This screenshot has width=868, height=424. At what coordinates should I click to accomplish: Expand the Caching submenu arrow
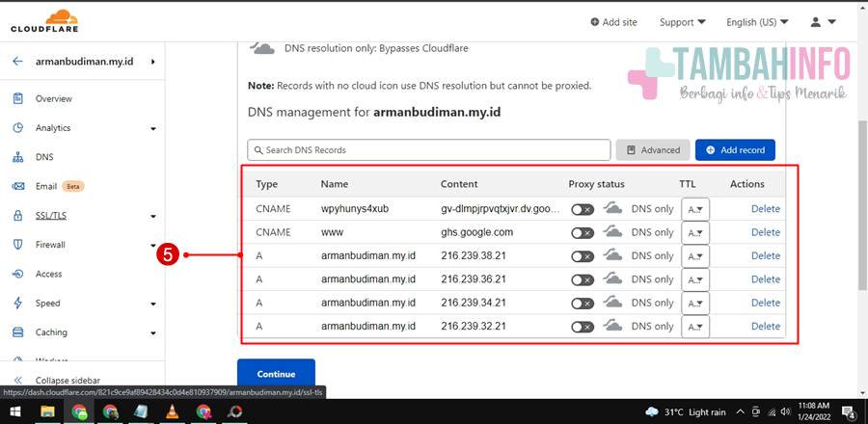pyautogui.click(x=153, y=332)
